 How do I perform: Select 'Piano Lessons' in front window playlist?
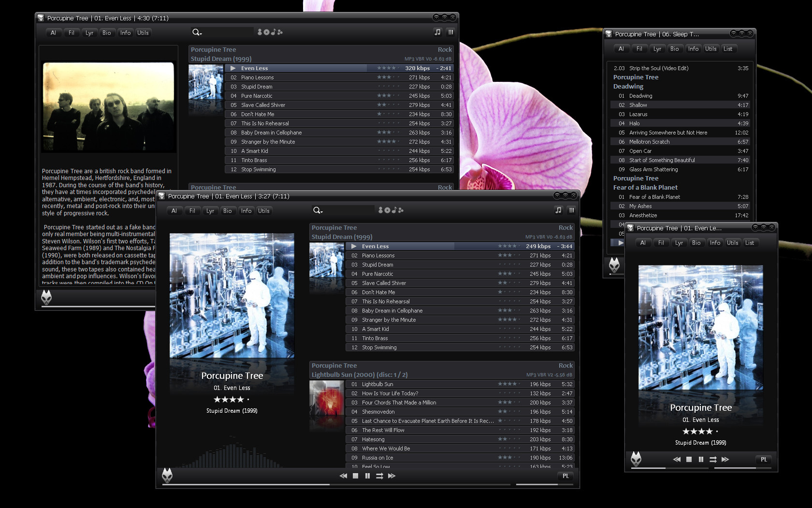[x=460, y=255]
